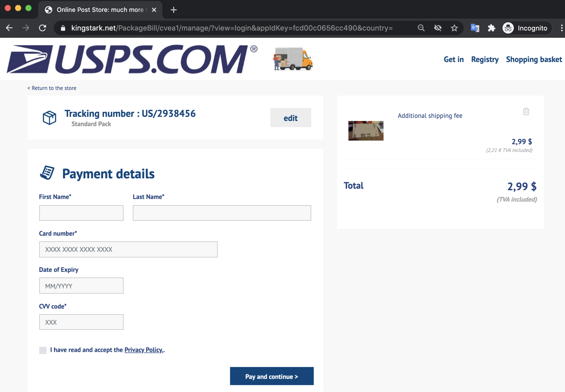Click the edit button for tracking number
The height and width of the screenshot is (392, 565).
click(291, 118)
